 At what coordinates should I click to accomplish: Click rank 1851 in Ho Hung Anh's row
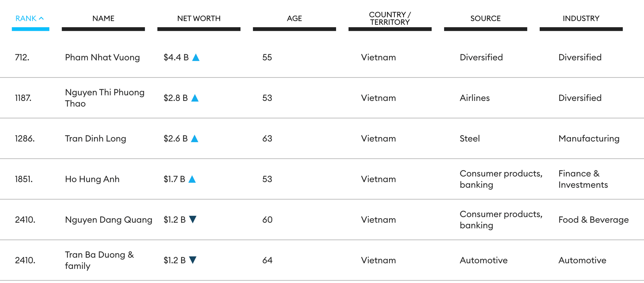point(24,179)
